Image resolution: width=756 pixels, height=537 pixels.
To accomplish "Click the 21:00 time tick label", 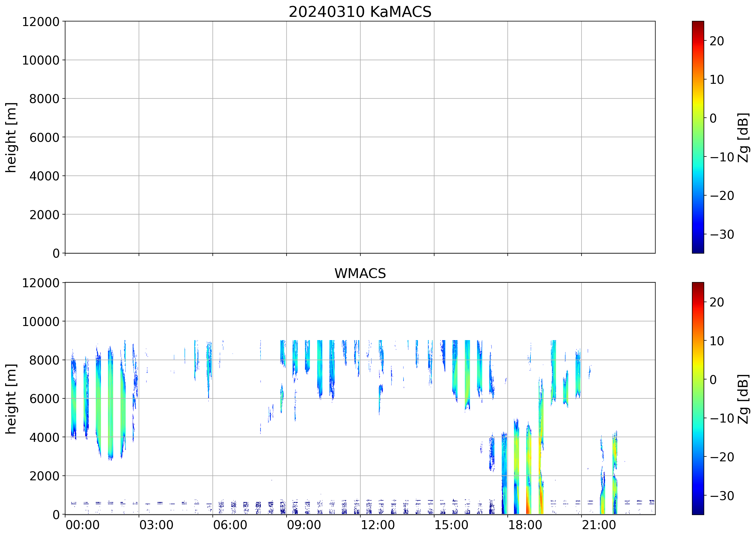I will 599,525.
